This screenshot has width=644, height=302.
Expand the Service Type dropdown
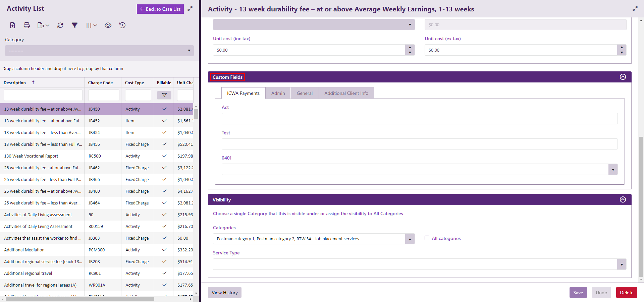(622, 264)
